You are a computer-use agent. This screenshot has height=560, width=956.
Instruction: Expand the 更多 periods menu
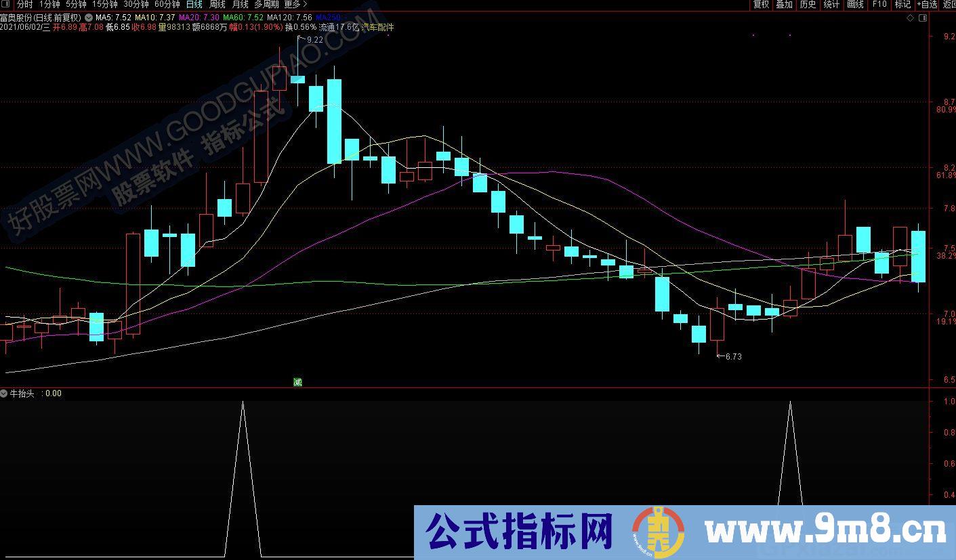pos(295,4)
